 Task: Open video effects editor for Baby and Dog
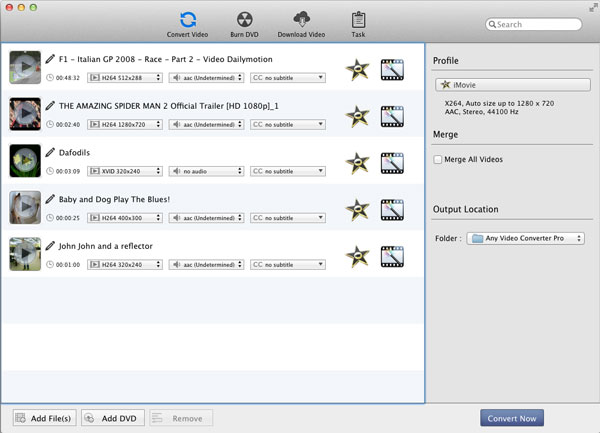tap(392, 210)
